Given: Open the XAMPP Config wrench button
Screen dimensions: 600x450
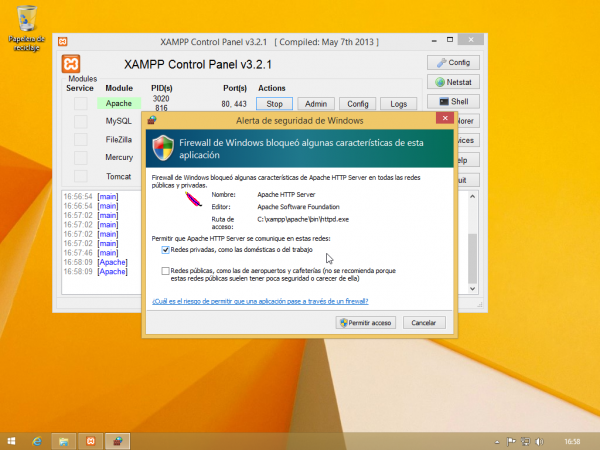Looking at the screenshot, I should 453,62.
